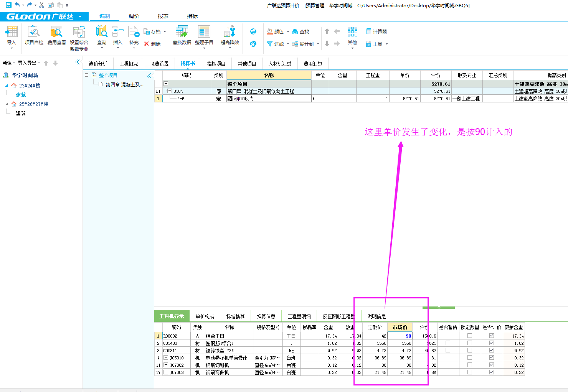Click the ribbon move-down arrow
The width and height of the screenshot is (568, 392).
pyautogui.click(x=327, y=44)
